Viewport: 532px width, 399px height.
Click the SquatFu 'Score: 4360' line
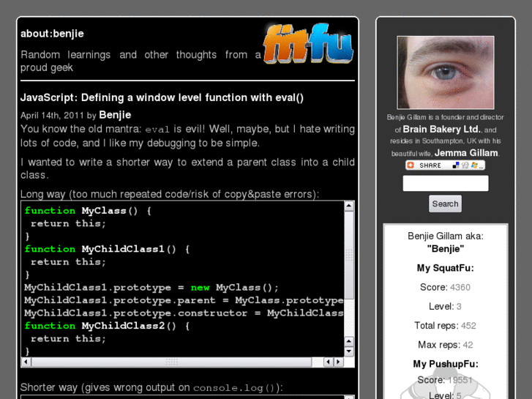click(x=445, y=287)
